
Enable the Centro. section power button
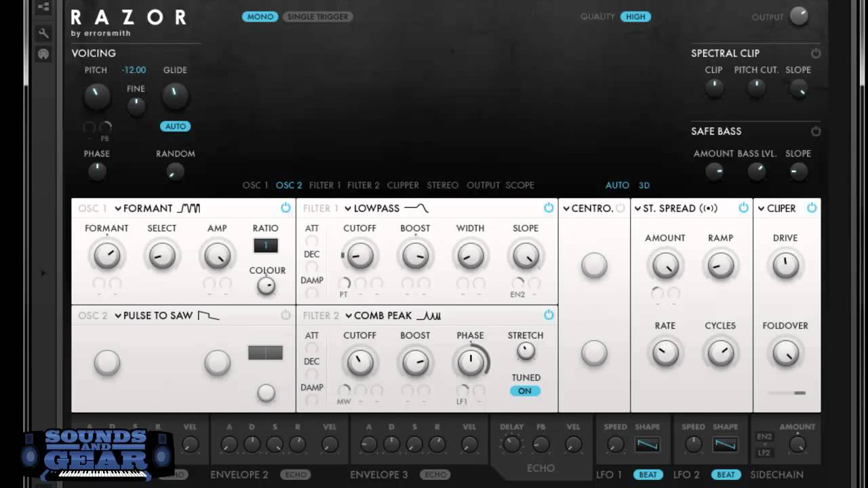pos(620,208)
